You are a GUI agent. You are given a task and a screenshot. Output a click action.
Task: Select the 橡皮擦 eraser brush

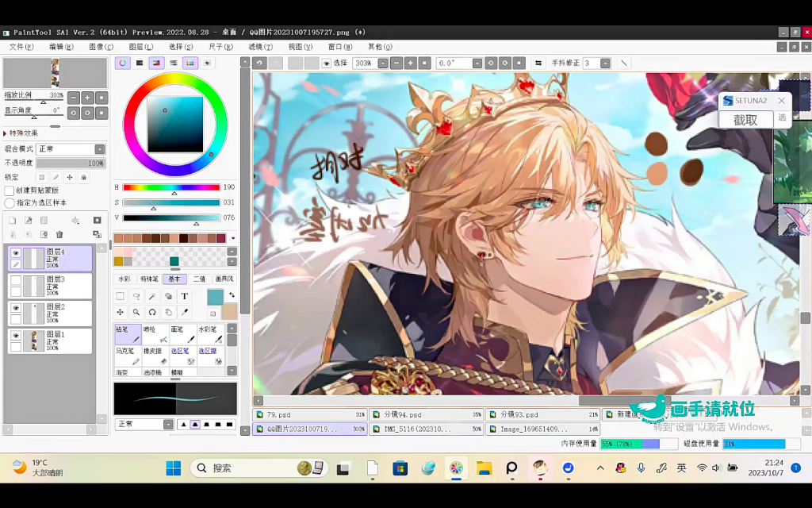(x=155, y=355)
